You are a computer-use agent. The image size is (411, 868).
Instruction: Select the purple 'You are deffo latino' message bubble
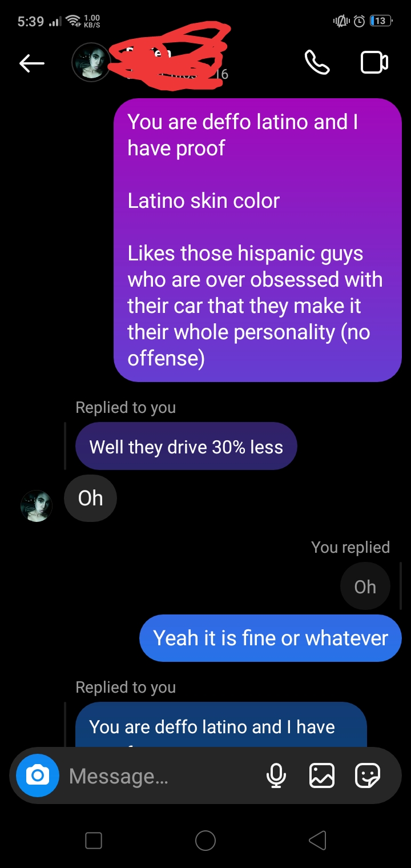pyautogui.click(x=257, y=240)
